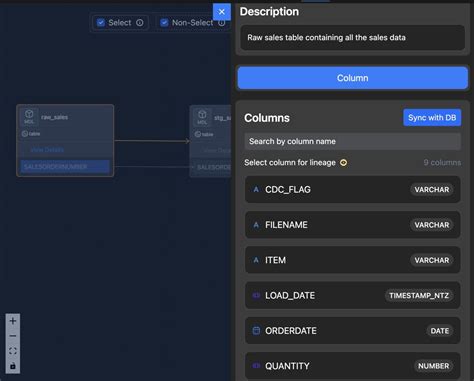This screenshot has height=381, width=474.
Task: Click the DATE badge on ORDERDATE row
Action: [440, 331]
